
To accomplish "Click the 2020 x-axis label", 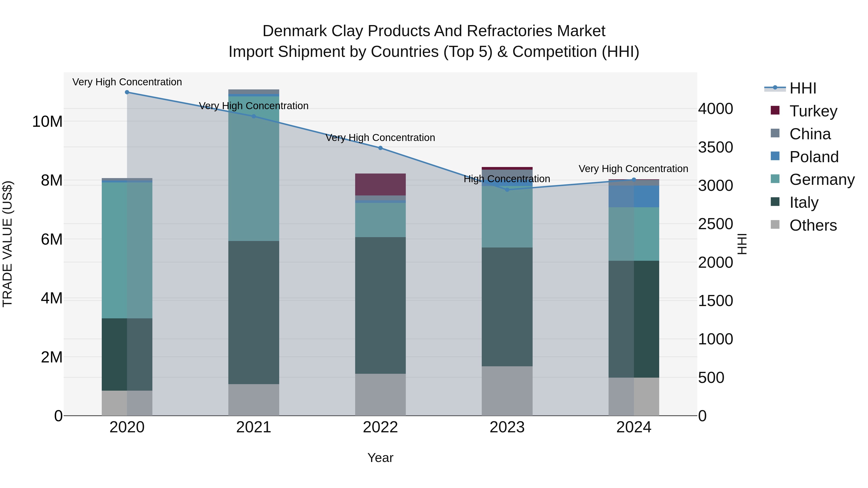I will pyautogui.click(x=127, y=427).
